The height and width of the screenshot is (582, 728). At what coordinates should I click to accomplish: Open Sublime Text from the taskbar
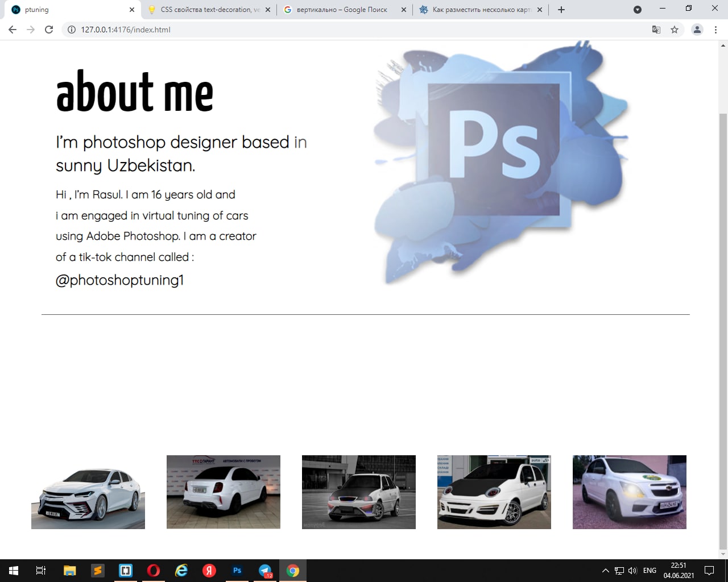point(98,571)
